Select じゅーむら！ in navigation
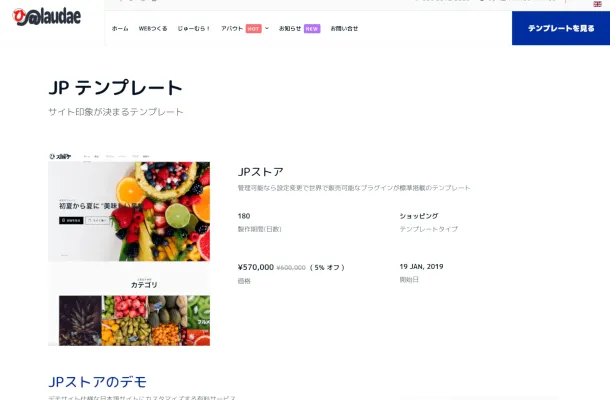The width and height of the screenshot is (610, 400). pos(194,29)
